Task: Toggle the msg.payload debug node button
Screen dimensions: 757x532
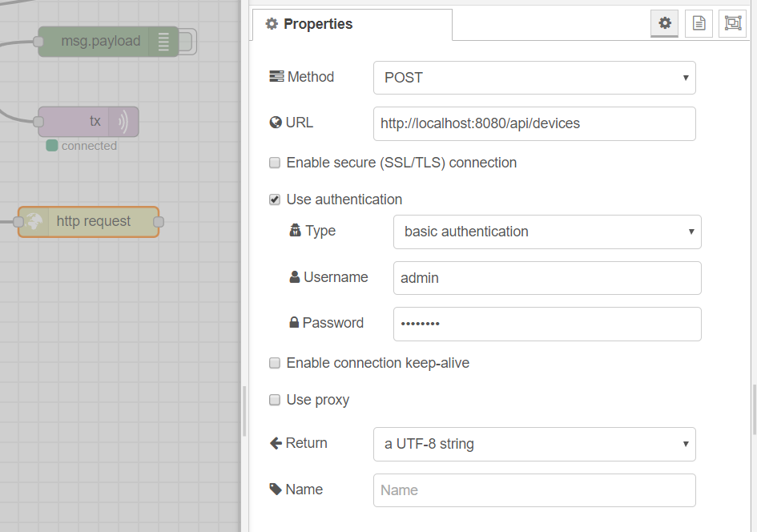Action: click(187, 42)
